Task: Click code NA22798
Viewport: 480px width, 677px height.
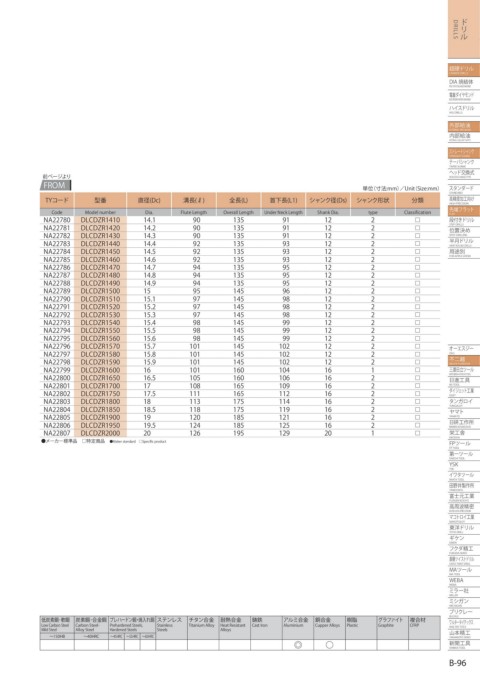Action: click(x=57, y=362)
